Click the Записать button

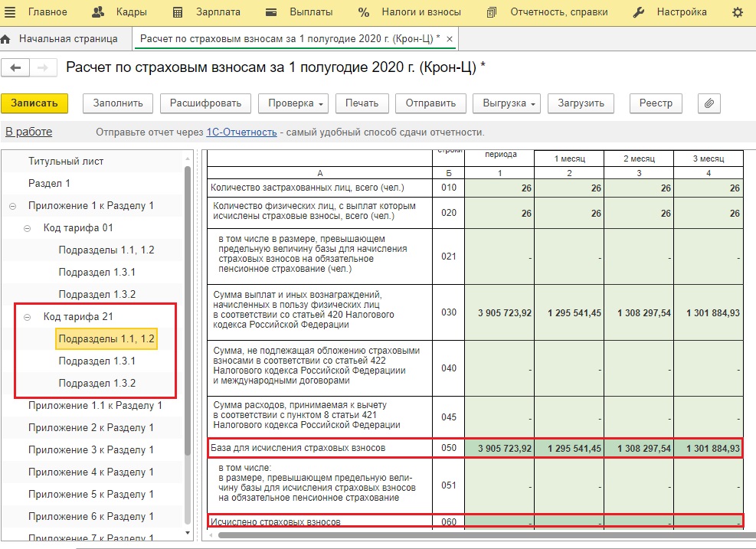[34, 103]
